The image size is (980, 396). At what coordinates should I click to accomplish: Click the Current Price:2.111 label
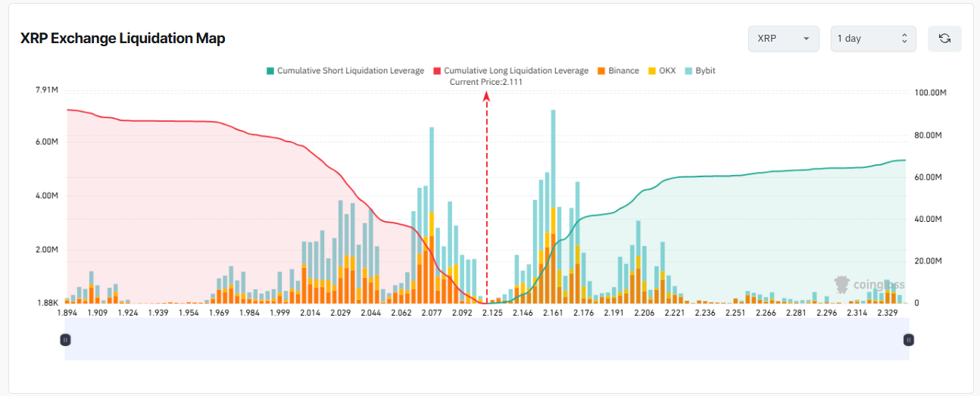pos(486,82)
